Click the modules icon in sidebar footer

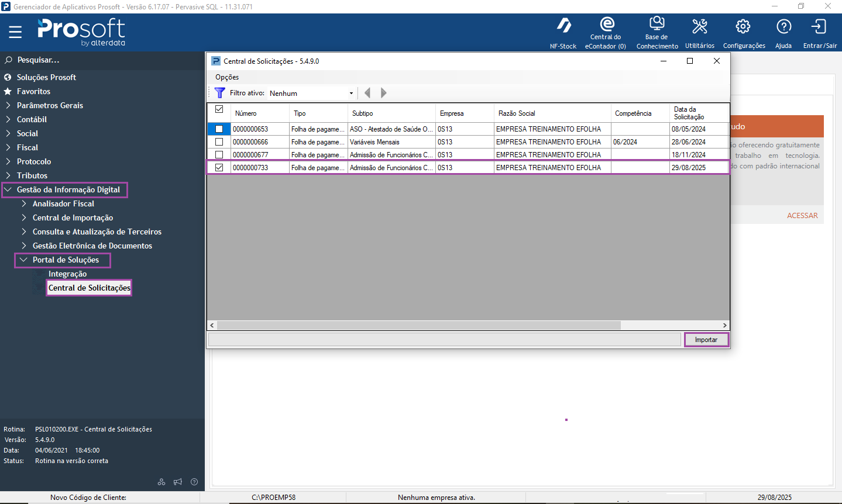tap(161, 482)
